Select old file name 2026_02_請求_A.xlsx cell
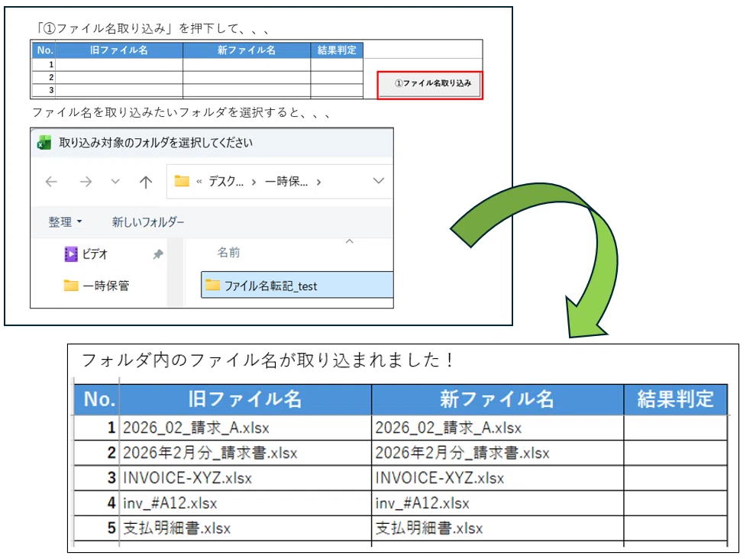 pyautogui.click(x=245, y=428)
